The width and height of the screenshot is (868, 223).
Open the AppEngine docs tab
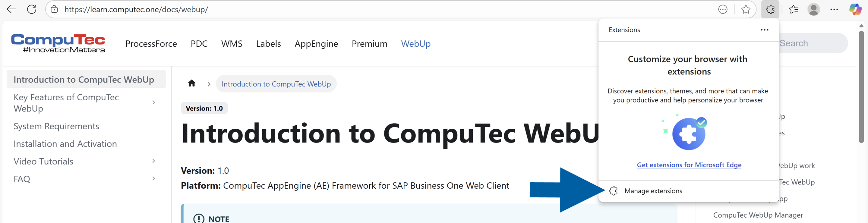coord(316,44)
